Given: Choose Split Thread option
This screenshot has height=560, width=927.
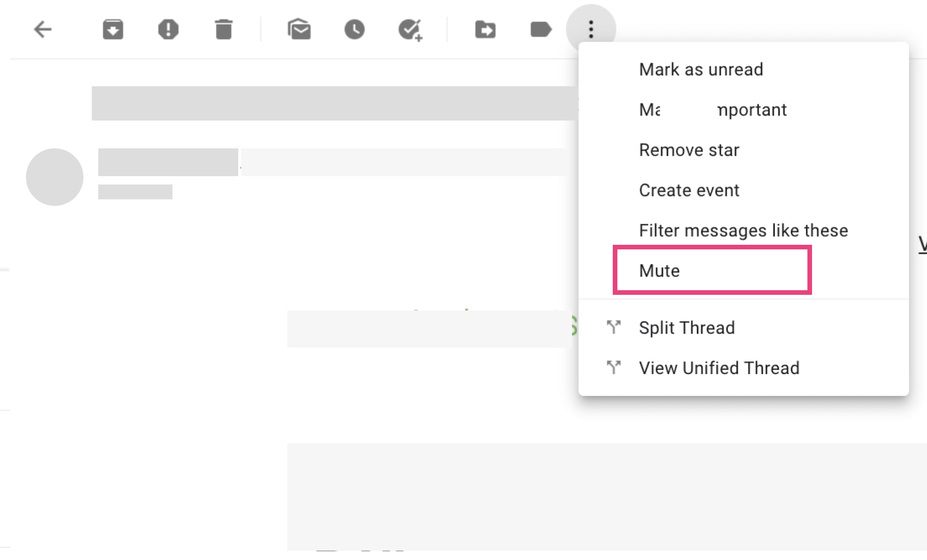Looking at the screenshot, I should tap(686, 328).
